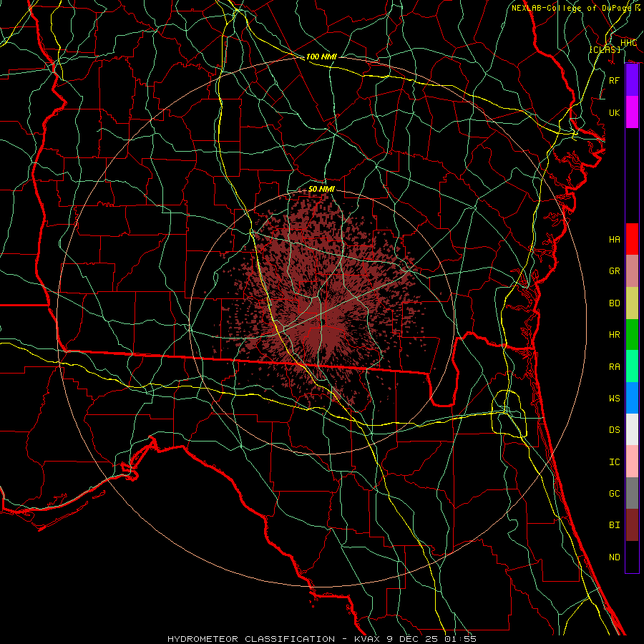Image resolution: width=644 pixels, height=644 pixels.
Task: Click the ND legend label
Action: [x=615, y=557]
